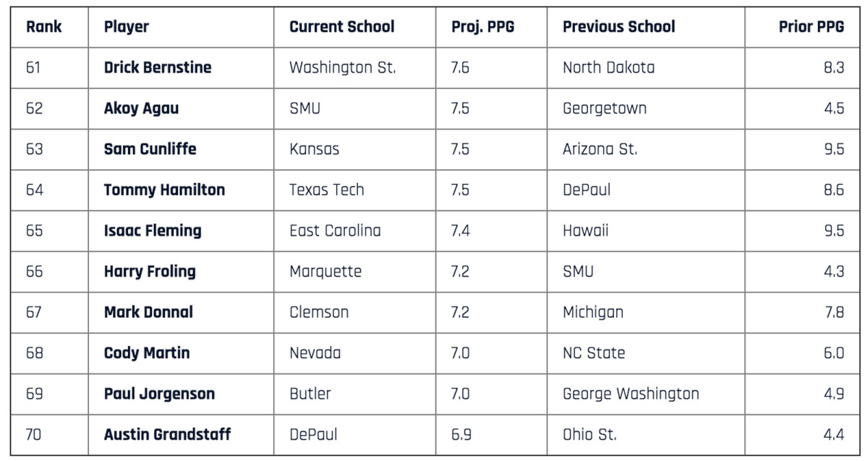Select the Previous School column header

click(618, 27)
